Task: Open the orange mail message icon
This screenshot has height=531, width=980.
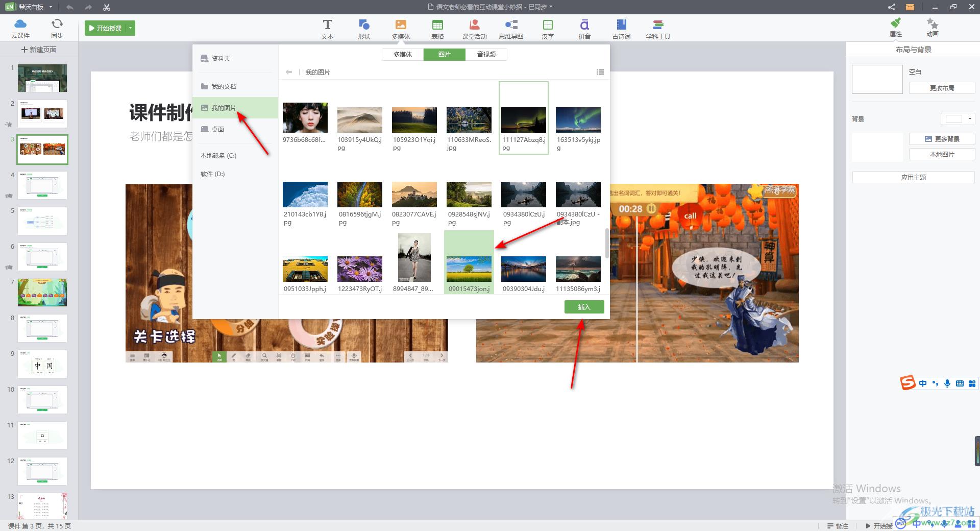Action: coord(910,7)
